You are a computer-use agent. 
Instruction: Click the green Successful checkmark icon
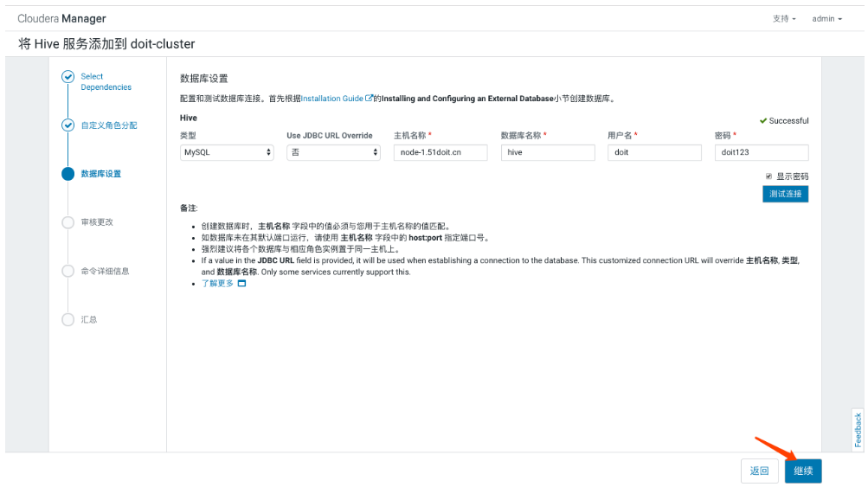click(x=763, y=120)
